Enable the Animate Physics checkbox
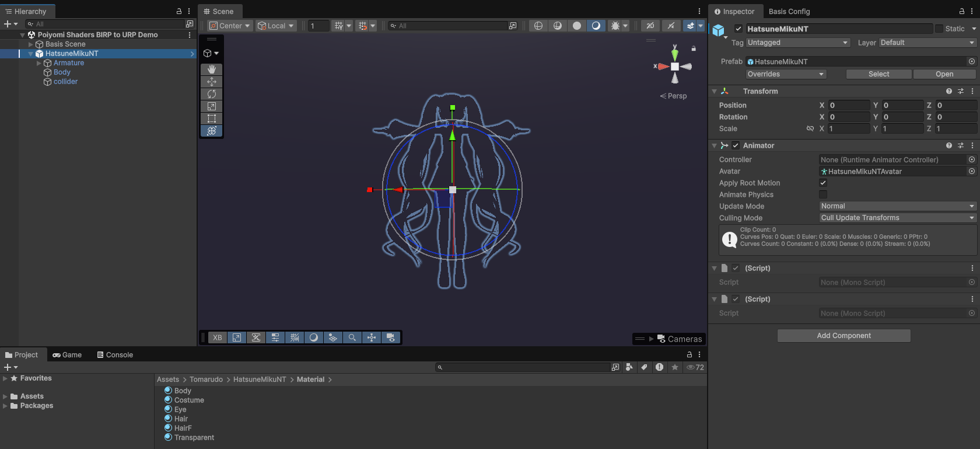Viewport: 980px width, 449px height. click(x=823, y=194)
